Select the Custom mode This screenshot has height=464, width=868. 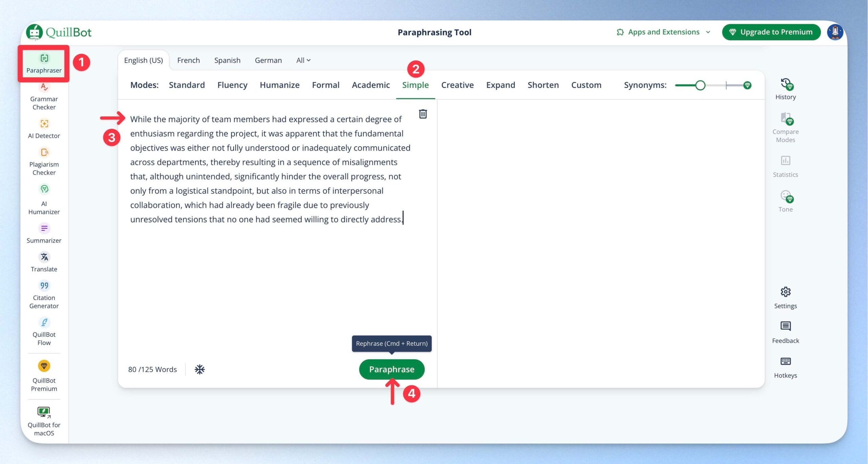coord(586,85)
